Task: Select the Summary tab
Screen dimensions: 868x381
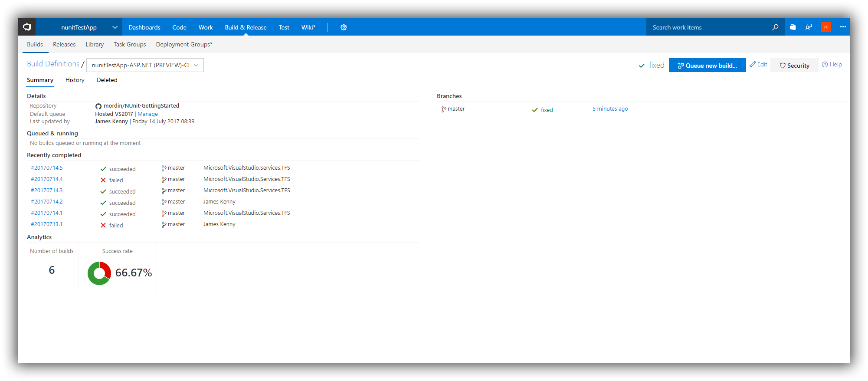Action: click(40, 80)
